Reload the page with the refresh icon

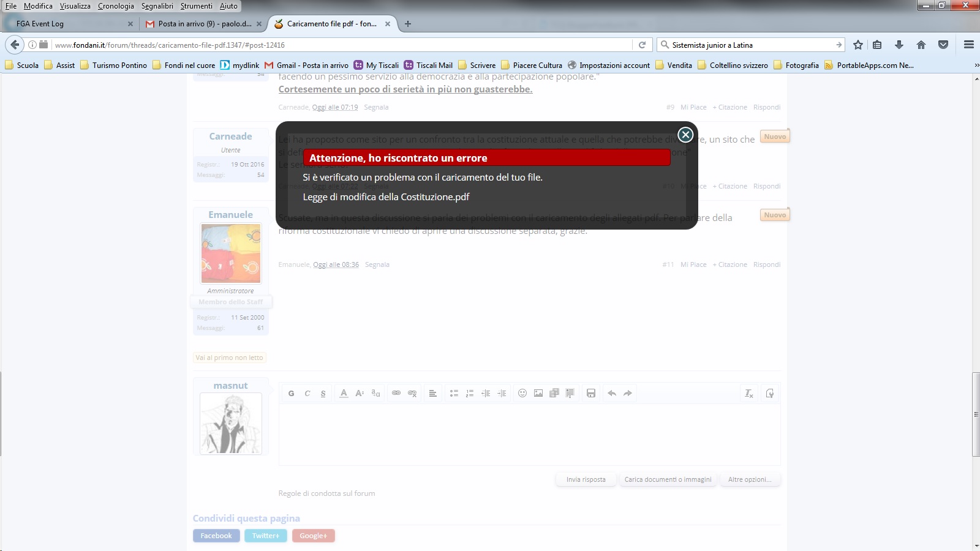point(642,45)
